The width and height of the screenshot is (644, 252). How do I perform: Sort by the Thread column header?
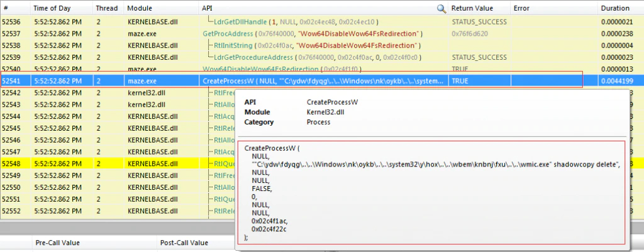pyautogui.click(x=108, y=8)
